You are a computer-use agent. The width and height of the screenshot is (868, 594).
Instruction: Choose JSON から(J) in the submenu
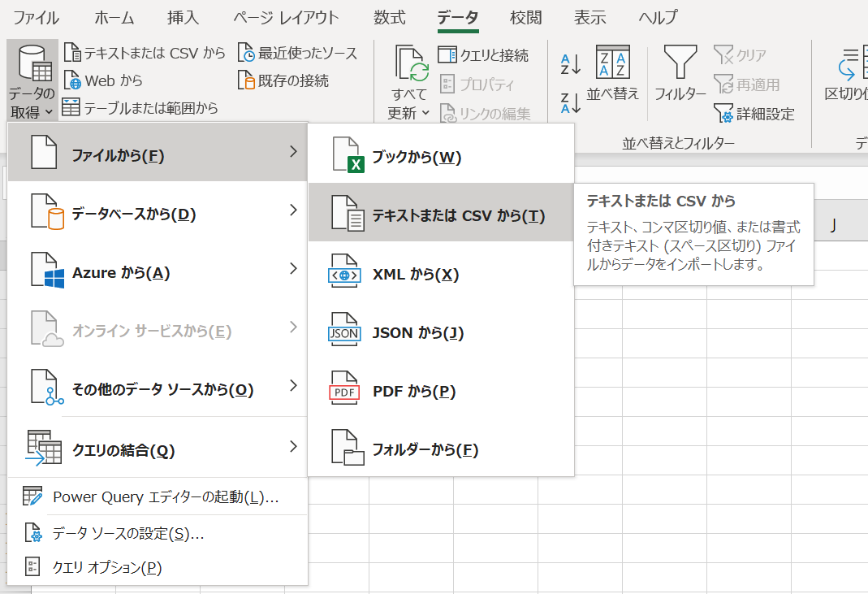pos(441,330)
